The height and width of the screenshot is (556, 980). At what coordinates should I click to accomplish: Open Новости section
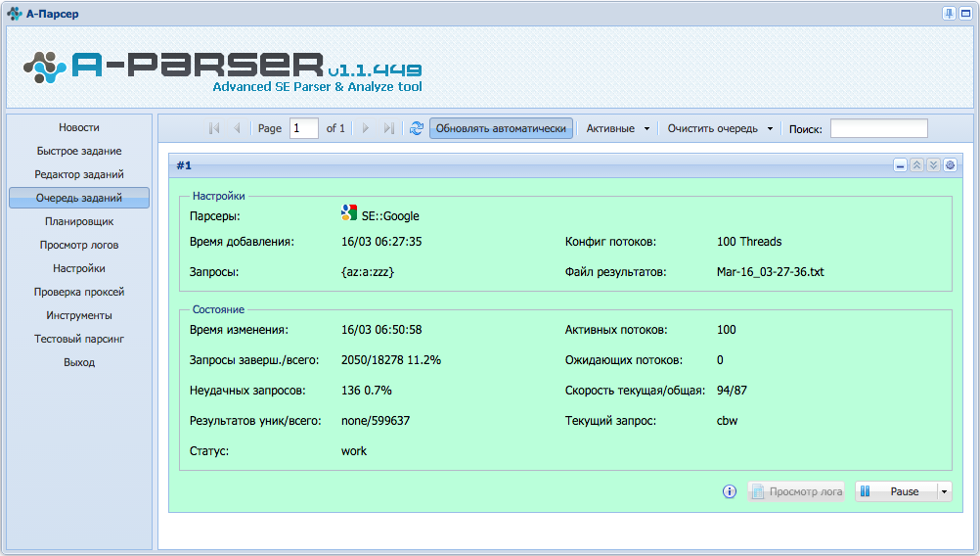point(79,127)
